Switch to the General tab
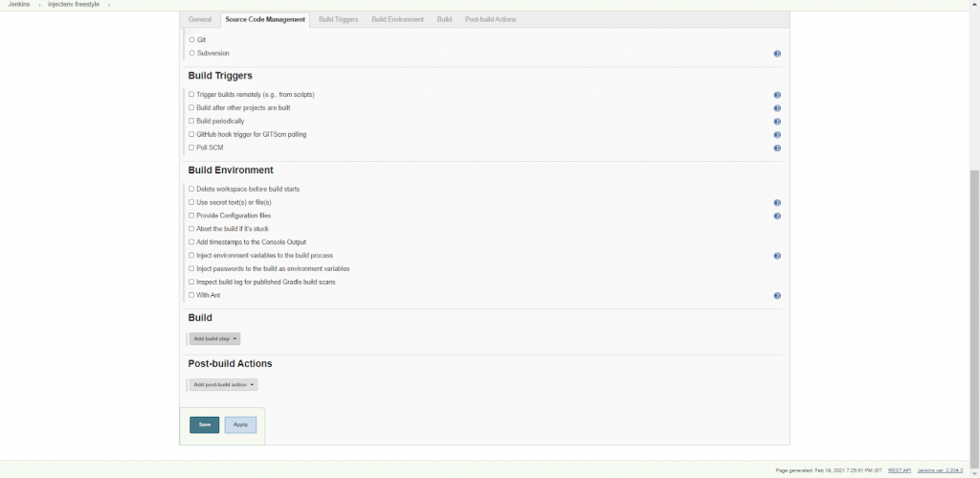Viewport: 980px width, 478px height. point(200,19)
